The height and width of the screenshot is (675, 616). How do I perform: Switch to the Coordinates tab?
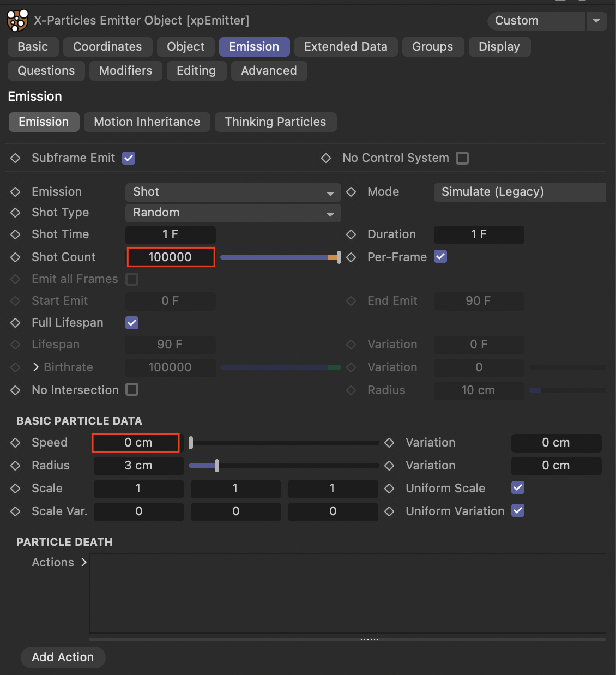(x=107, y=47)
